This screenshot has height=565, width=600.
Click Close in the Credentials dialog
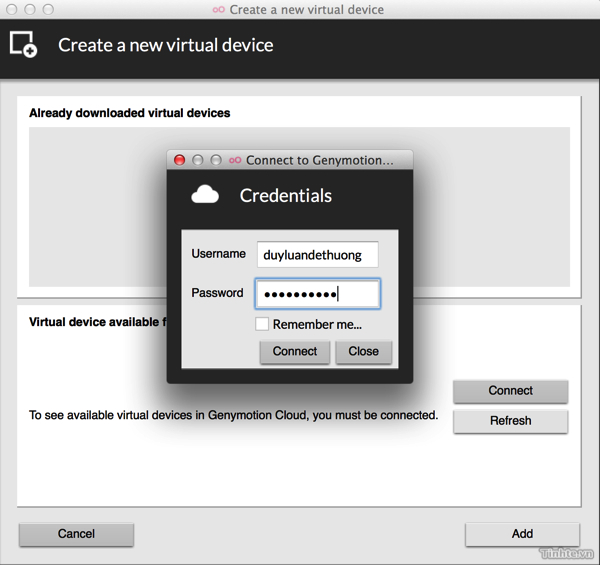[364, 351]
